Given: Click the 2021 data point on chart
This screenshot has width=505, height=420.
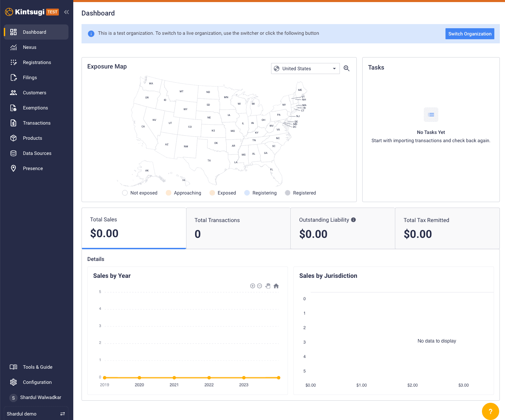Looking at the screenshot, I should pyautogui.click(x=174, y=378).
